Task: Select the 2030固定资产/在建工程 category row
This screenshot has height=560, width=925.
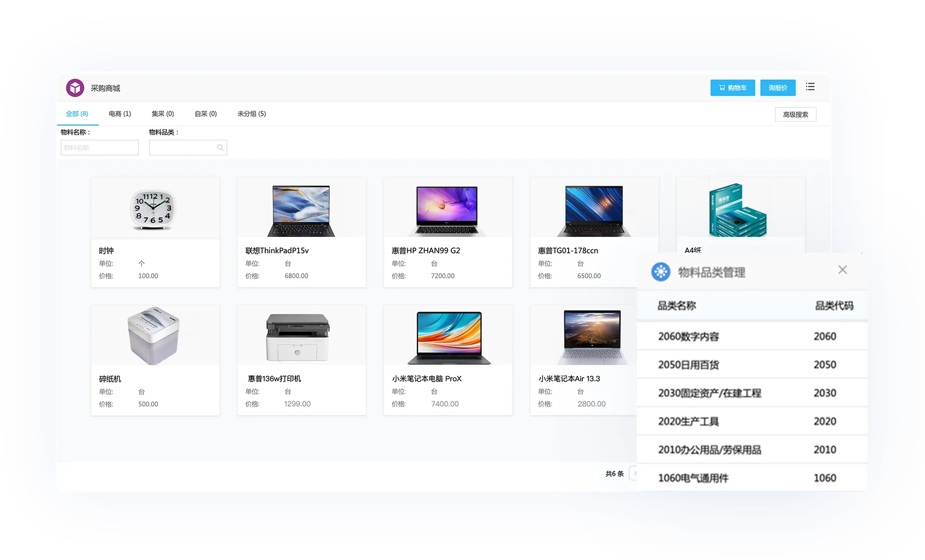Action: [752, 394]
